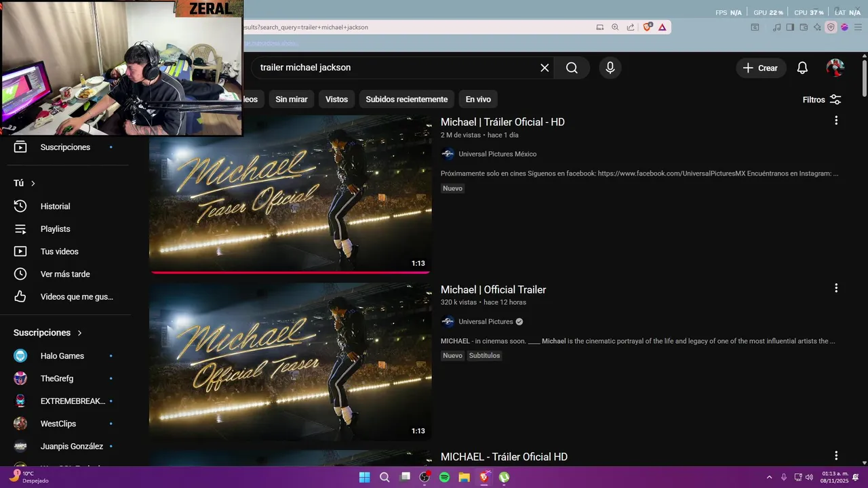Screen dimensions: 868x488
Task: Open the browser hamburger main menu
Action: point(857,27)
